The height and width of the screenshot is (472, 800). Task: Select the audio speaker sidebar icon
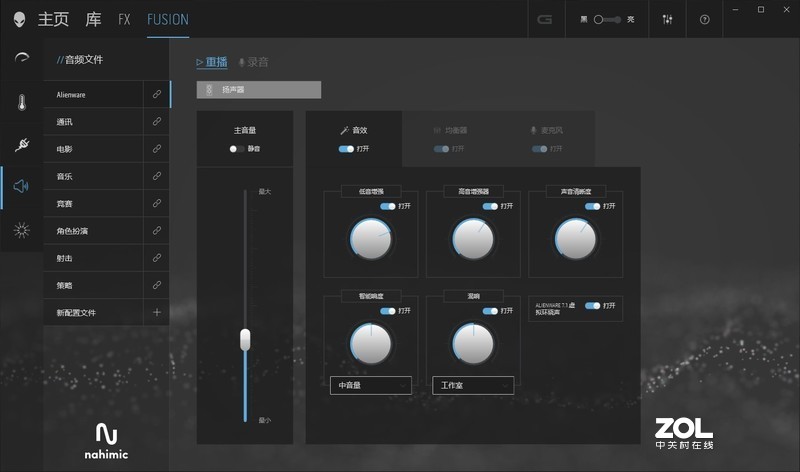(21, 186)
